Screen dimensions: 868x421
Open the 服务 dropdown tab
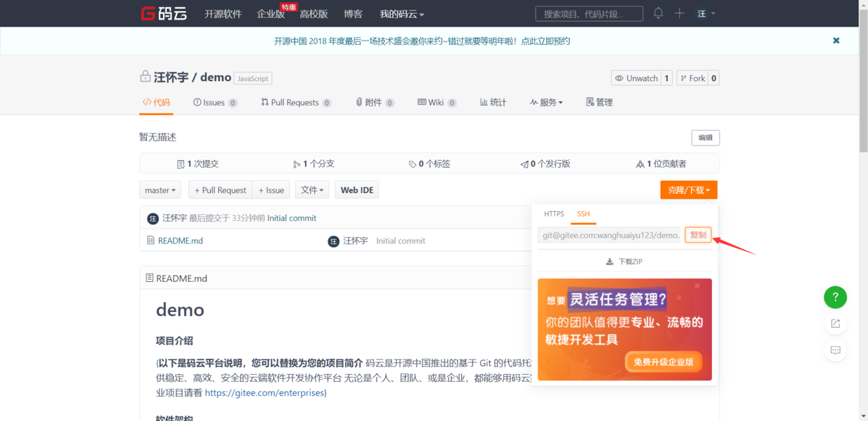546,102
